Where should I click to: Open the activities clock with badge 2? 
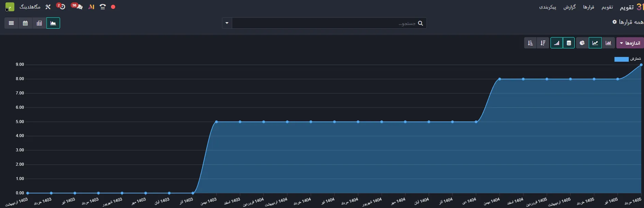[x=61, y=6]
